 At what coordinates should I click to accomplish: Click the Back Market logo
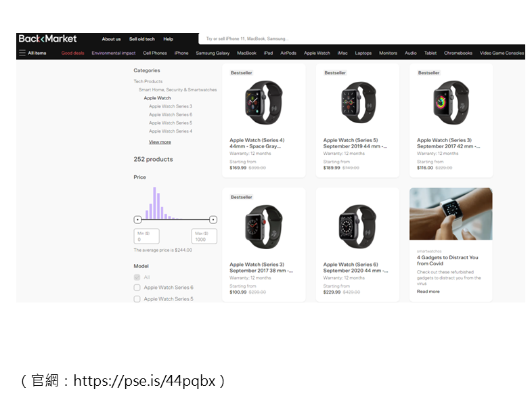tap(47, 39)
